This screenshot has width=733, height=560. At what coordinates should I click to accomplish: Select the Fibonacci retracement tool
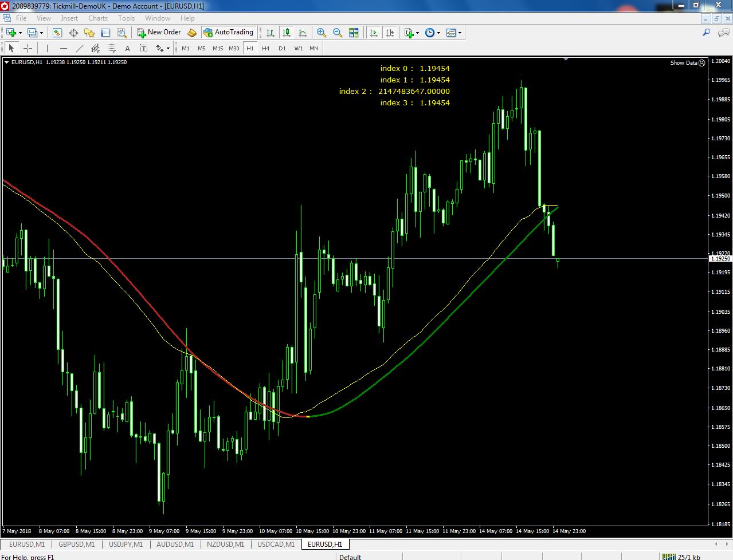[112, 48]
